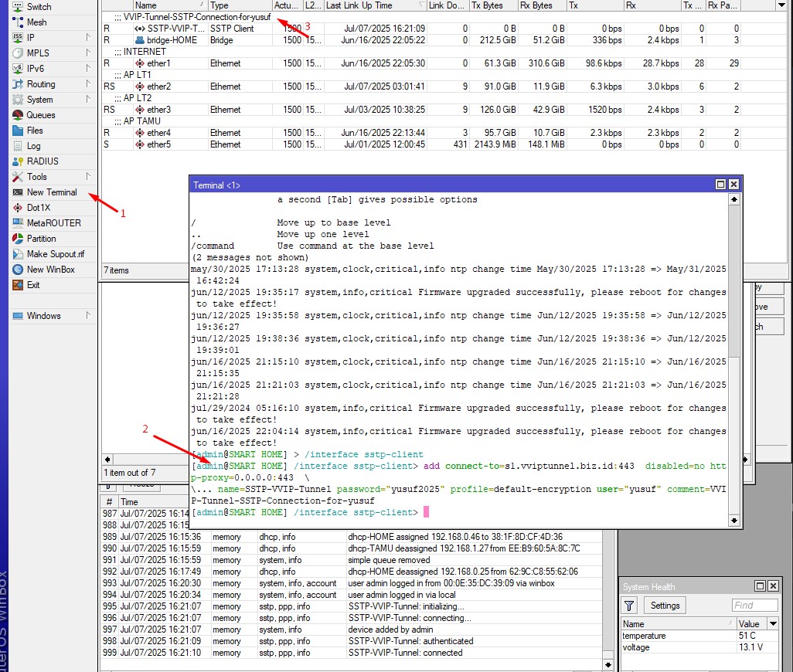Sort interfaces by Tx Bytes column
Image resolution: width=793 pixels, height=672 pixels.
[493, 5]
